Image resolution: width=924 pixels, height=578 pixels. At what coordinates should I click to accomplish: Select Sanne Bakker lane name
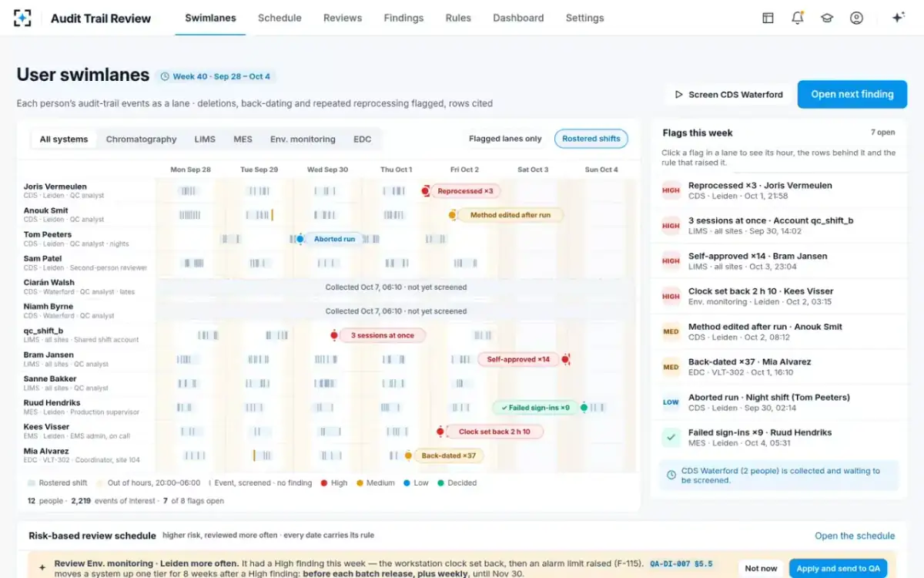(x=51, y=378)
